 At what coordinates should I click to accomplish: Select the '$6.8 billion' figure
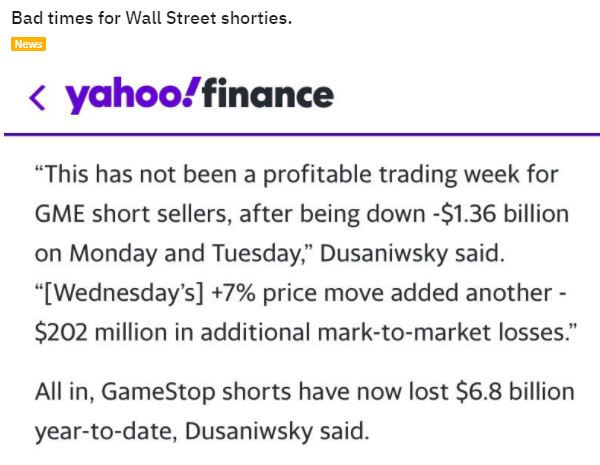click(x=515, y=392)
